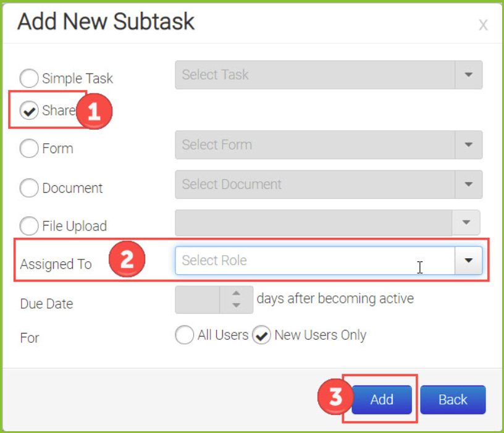Click the Back button
Image resolution: width=504 pixels, height=433 pixels.
click(x=453, y=400)
